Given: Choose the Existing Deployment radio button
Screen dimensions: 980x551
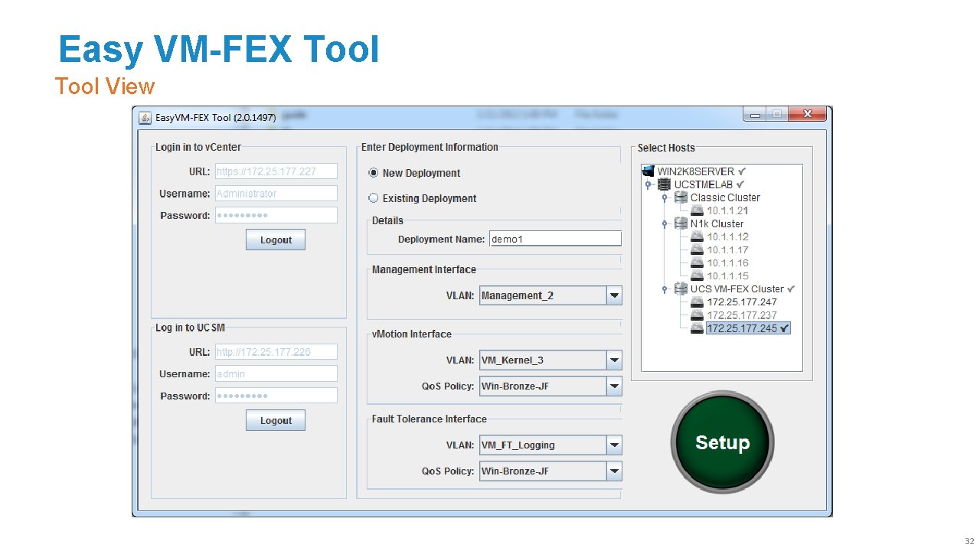Looking at the screenshot, I should (x=374, y=198).
